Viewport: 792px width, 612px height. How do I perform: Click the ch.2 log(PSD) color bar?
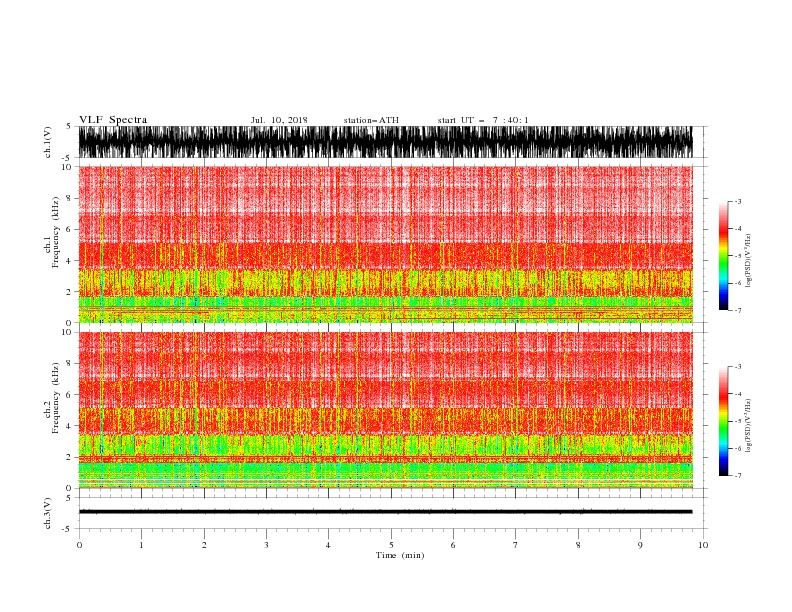pos(723,421)
